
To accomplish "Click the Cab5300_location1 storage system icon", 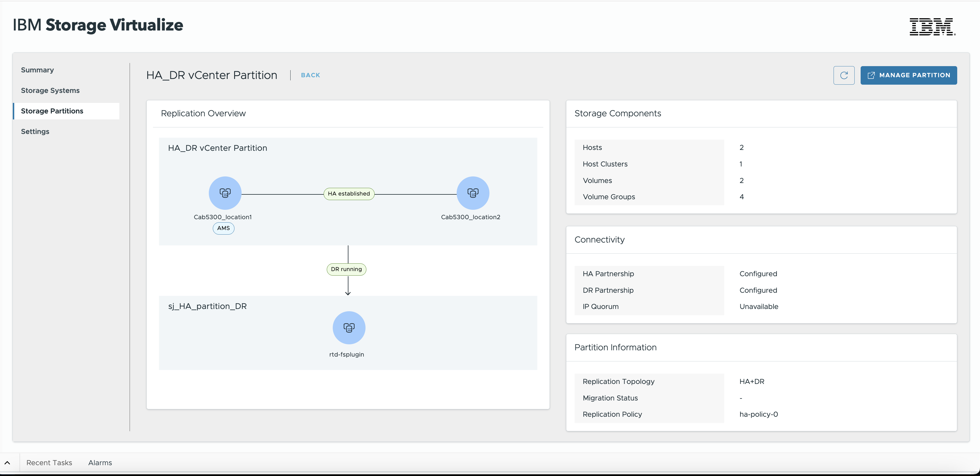I will (225, 193).
